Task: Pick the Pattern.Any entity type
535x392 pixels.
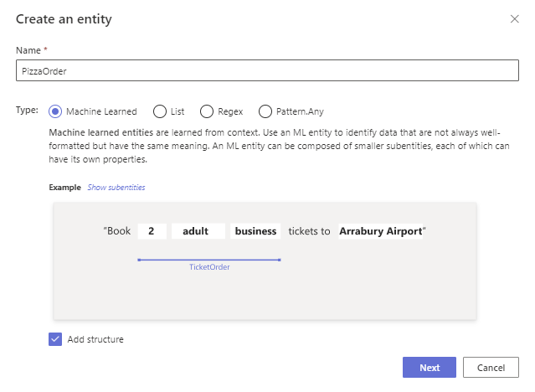Action: click(x=265, y=111)
